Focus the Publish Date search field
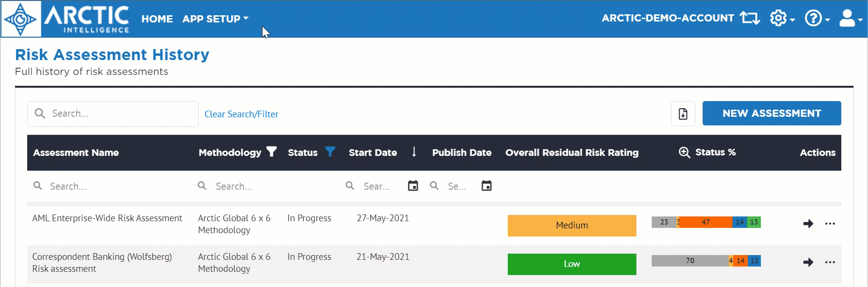Viewport: 868px width, 287px height. (x=453, y=186)
